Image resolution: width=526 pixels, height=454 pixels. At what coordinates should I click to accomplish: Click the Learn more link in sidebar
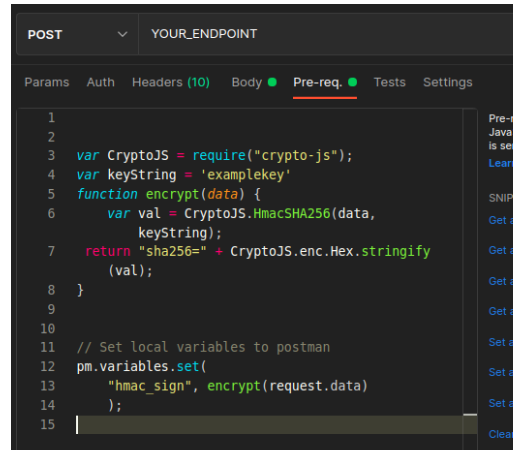[501, 163]
